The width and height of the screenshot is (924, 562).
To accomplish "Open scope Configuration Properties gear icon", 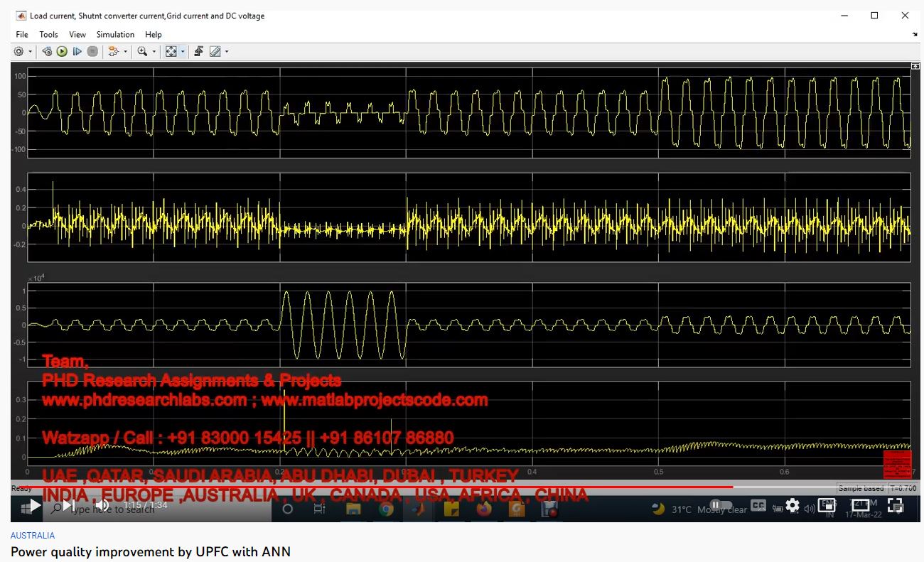I will pos(18,52).
